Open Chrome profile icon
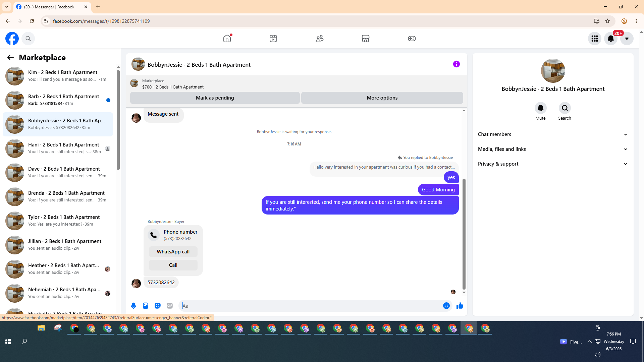644x362 pixels. tap(624, 21)
